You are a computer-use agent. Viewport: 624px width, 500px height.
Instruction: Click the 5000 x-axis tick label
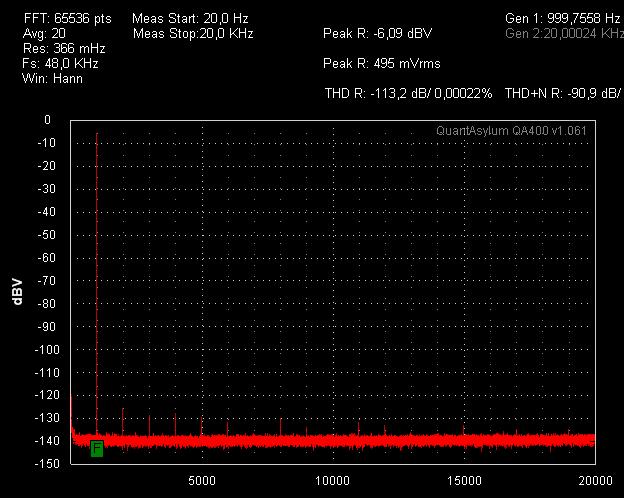pyautogui.click(x=202, y=480)
